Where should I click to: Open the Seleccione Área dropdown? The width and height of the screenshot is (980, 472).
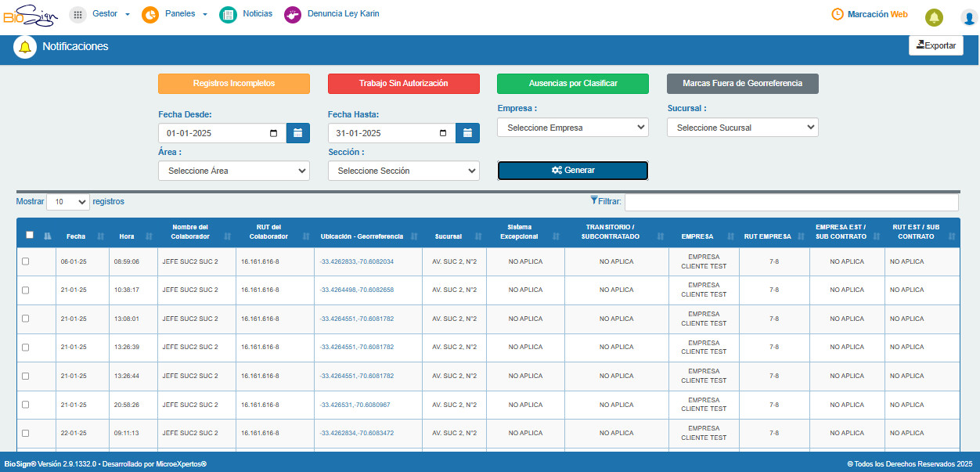(234, 171)
